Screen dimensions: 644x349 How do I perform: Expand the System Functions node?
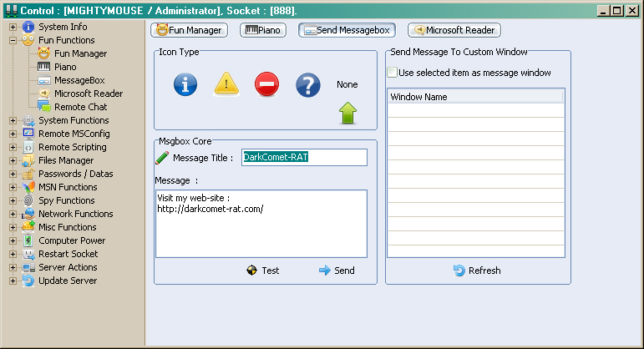click(x=13, y=121)
